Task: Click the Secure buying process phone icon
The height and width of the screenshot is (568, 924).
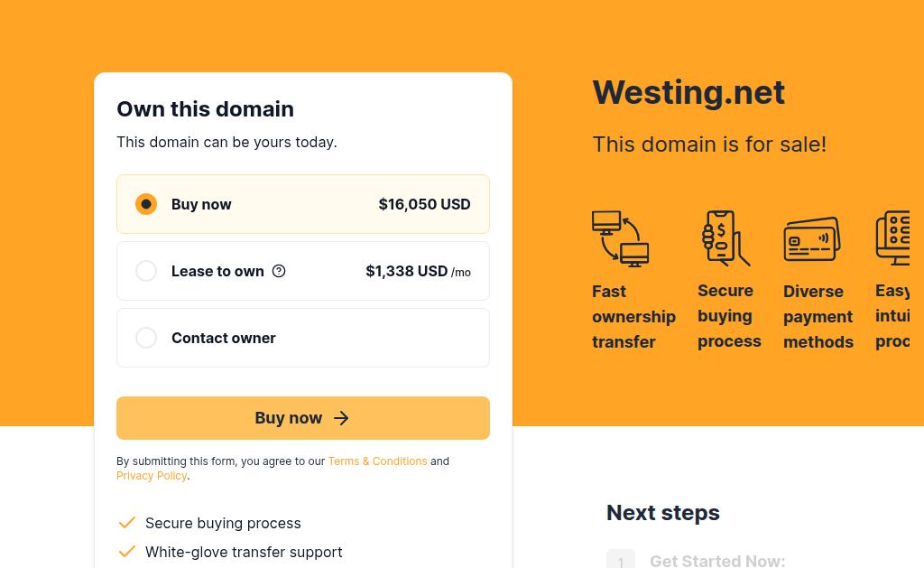Action: (x=726, y=238)
